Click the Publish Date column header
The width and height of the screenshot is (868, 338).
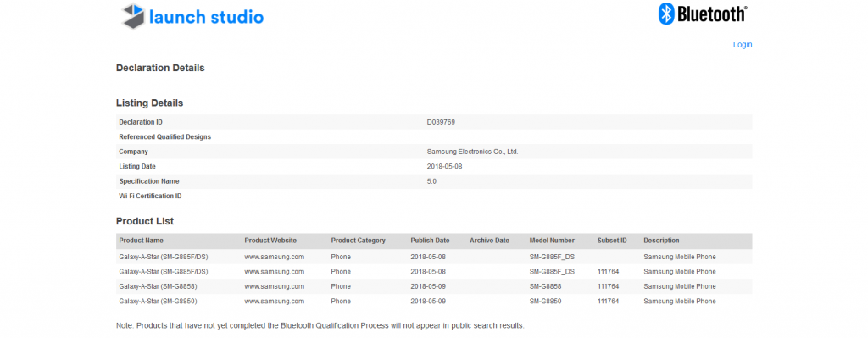coord(430,241)
